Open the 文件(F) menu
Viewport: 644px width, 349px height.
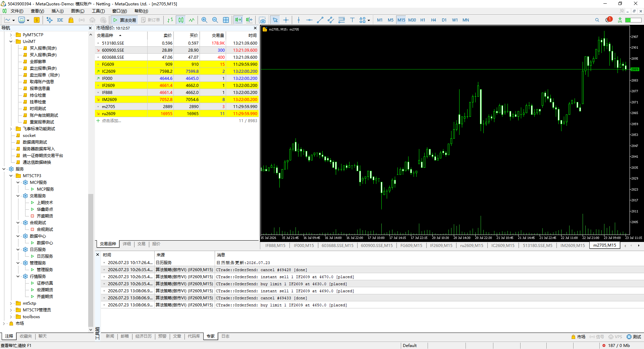(x=17, y=11)
